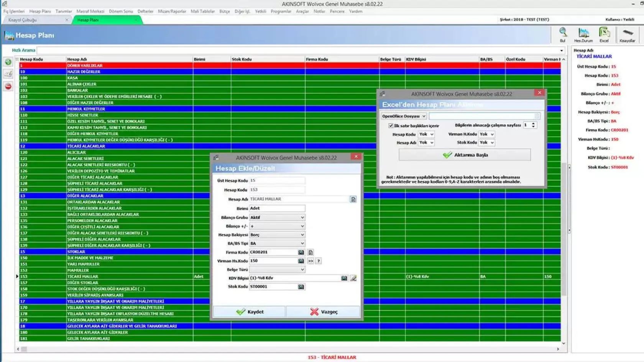
Task: Click the Birimi input field containing Adet
Action: click(x=277, y=208)
